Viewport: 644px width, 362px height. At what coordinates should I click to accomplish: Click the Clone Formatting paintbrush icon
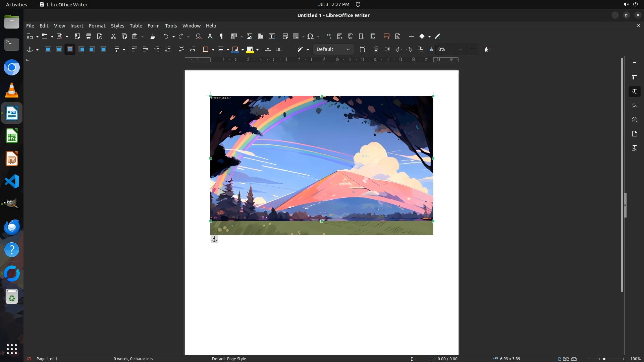point(153,36)
